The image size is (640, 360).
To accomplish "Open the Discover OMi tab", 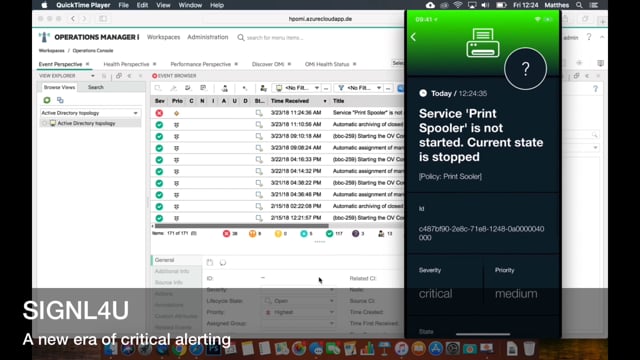I will coord(268,64).
